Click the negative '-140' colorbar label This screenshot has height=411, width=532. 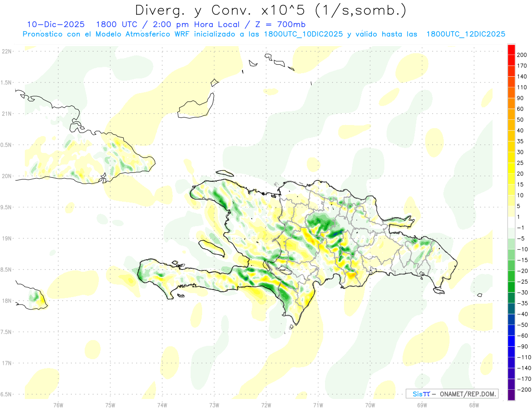click(x=524, y=368)
